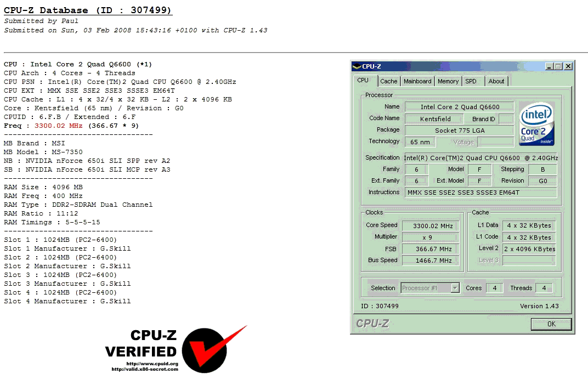
Task: Click the 'Slot 2 Manufacturer : G.Skill' line
Action: [67, 266]
